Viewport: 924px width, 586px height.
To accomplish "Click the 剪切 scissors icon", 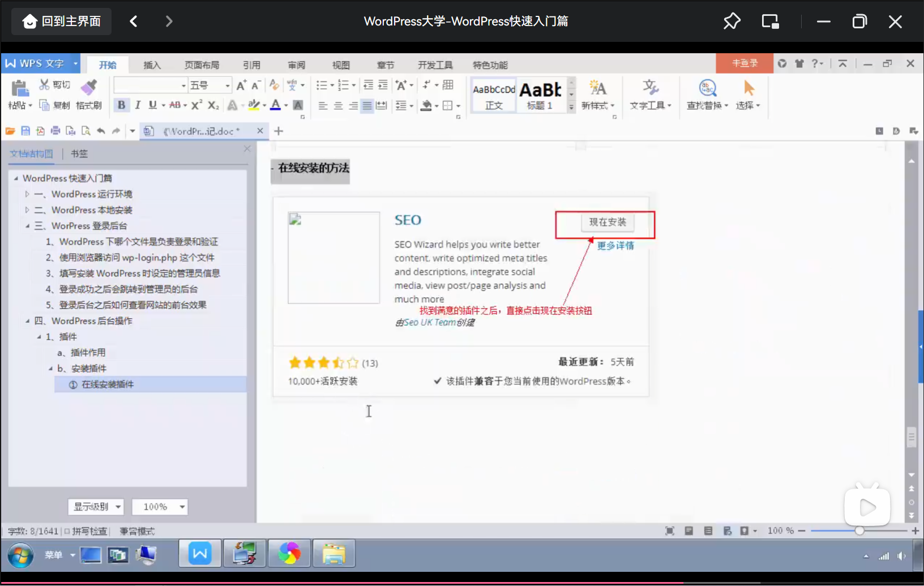I will (44, 85).
